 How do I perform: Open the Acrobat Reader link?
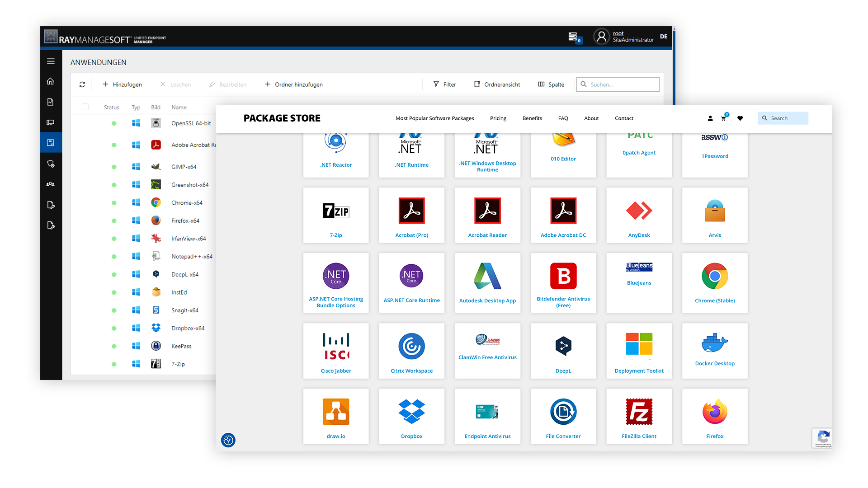coord(487,235)
